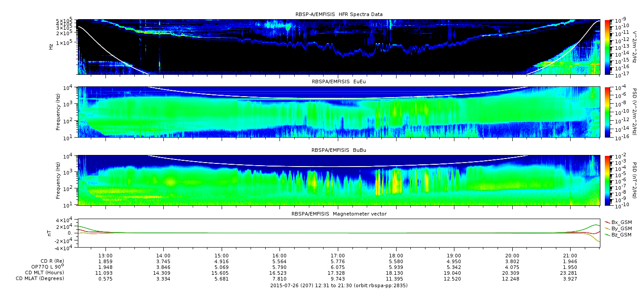
Task: Click the Magnetometer vector plot title
Action: click(x=339, y=214)
